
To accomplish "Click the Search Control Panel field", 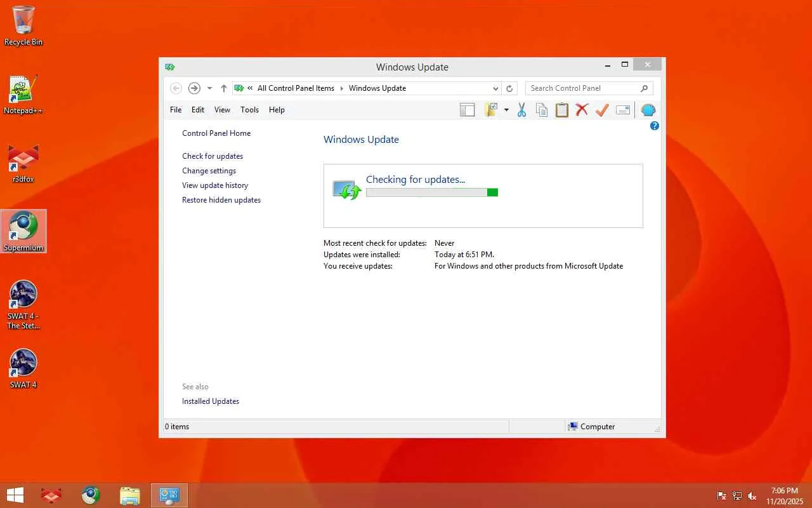I will pyautogui.click(x=589, y=88).
